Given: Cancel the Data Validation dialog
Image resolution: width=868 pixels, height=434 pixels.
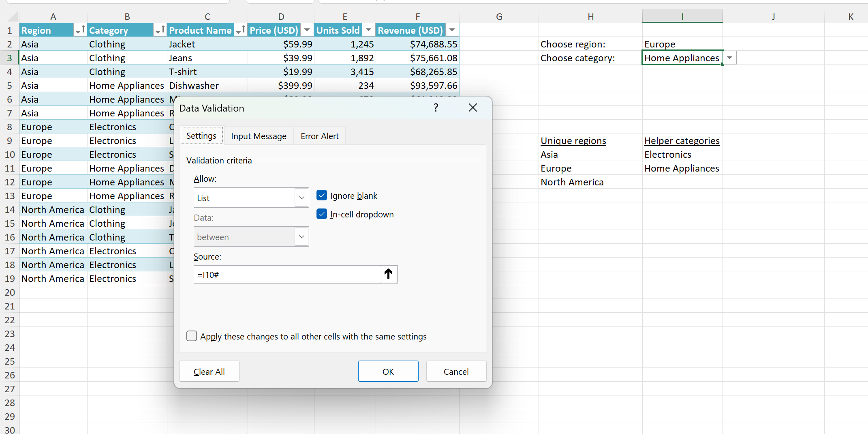Looking at the screenshot, I should (x=456, y=372).
